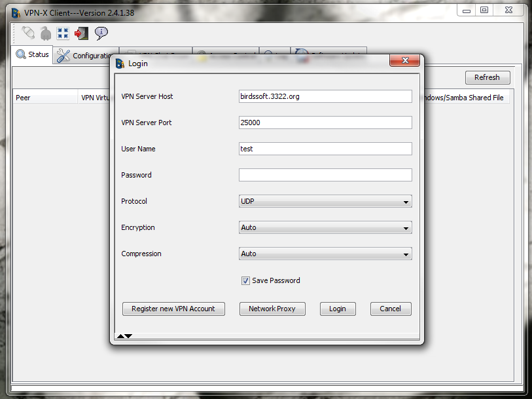Screen dimensions: 532x399
Task: Click the expand up arrow in the Login dialog
Action: coord(120,336)
